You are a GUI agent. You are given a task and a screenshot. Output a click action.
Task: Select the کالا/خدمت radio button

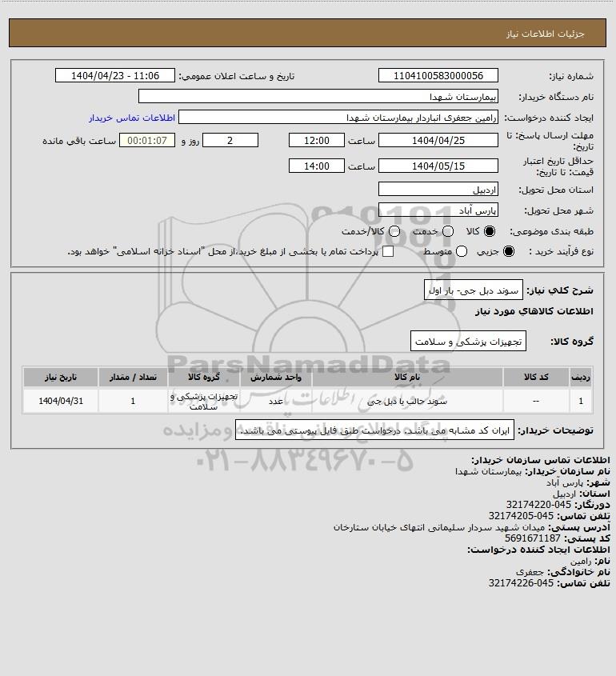coord(394,231)
